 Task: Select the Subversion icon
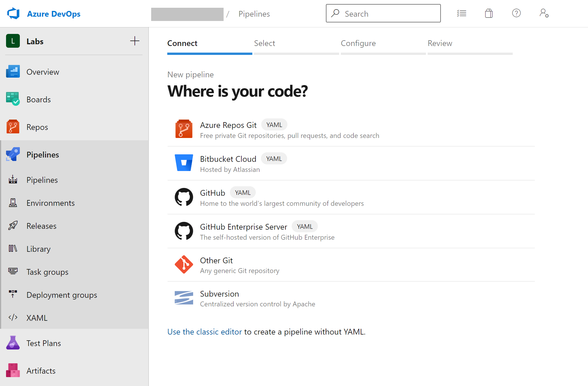pos(184,298)
